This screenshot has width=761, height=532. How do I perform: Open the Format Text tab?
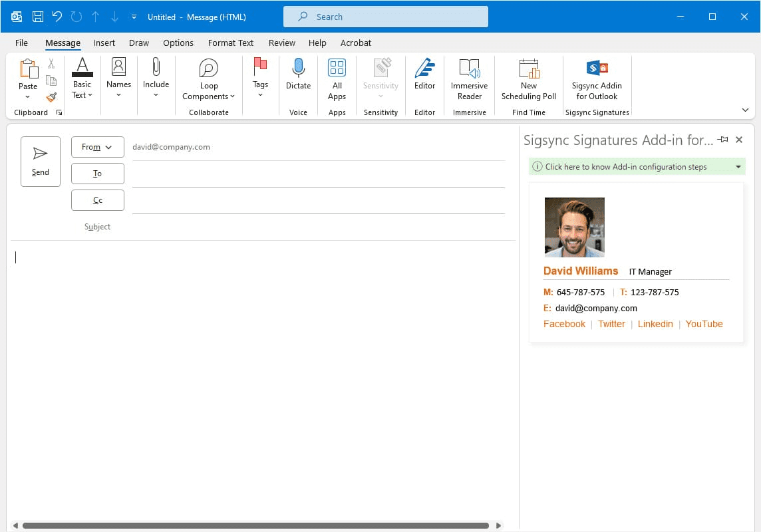230,43
